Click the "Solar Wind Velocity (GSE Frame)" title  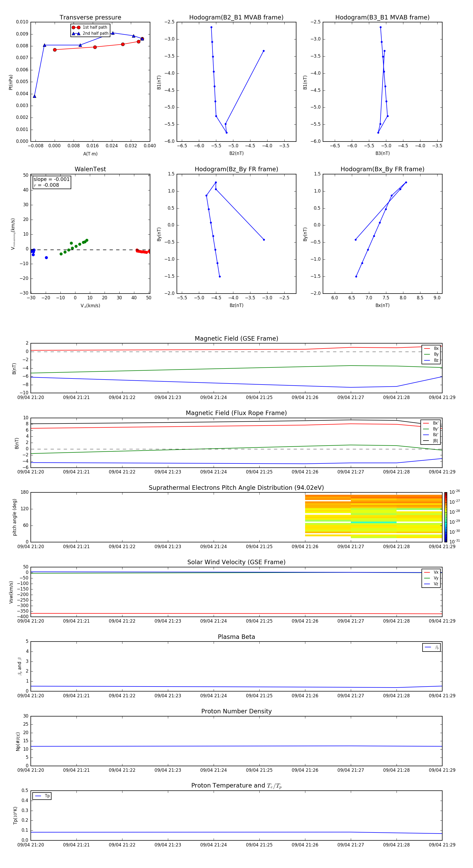[x=236, y=562]
